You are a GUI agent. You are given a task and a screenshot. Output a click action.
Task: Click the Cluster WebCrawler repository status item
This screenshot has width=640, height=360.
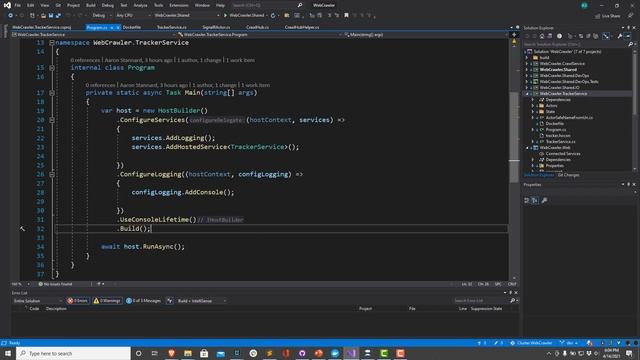click(x=531, y=343)
